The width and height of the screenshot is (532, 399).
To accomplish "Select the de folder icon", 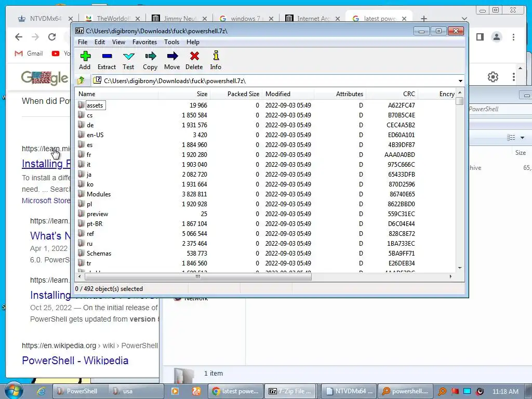I will point(81,125).
